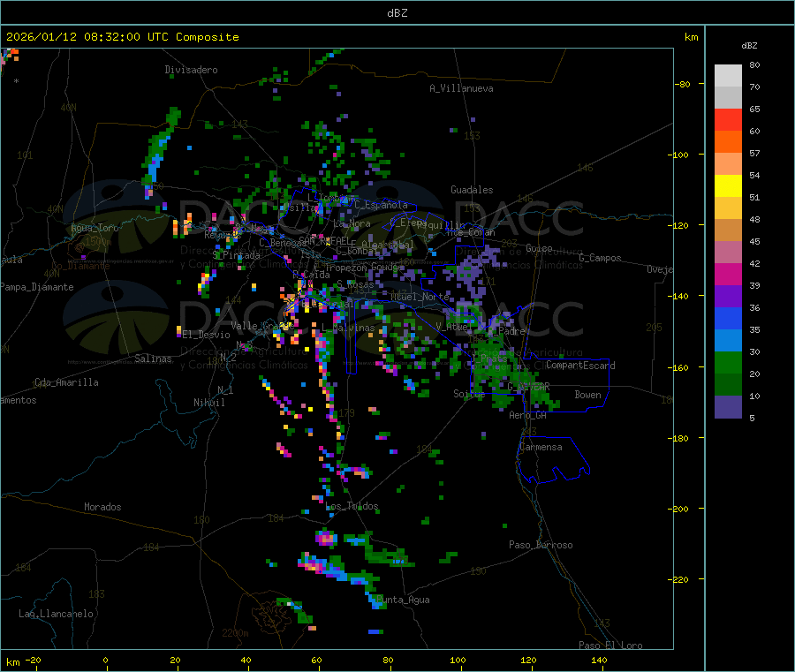Click the CompartEscard location label
The image size is (795, 672).
pos(580,366)
